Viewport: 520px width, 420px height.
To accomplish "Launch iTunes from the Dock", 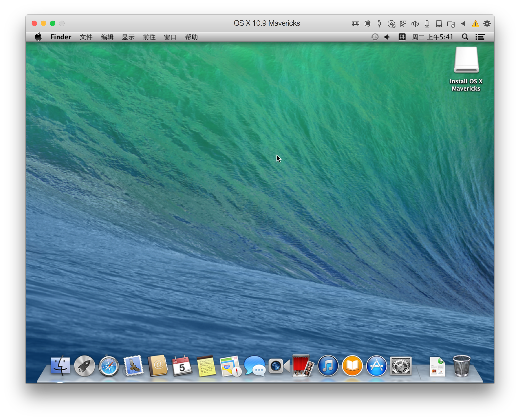I will point(328,366).
